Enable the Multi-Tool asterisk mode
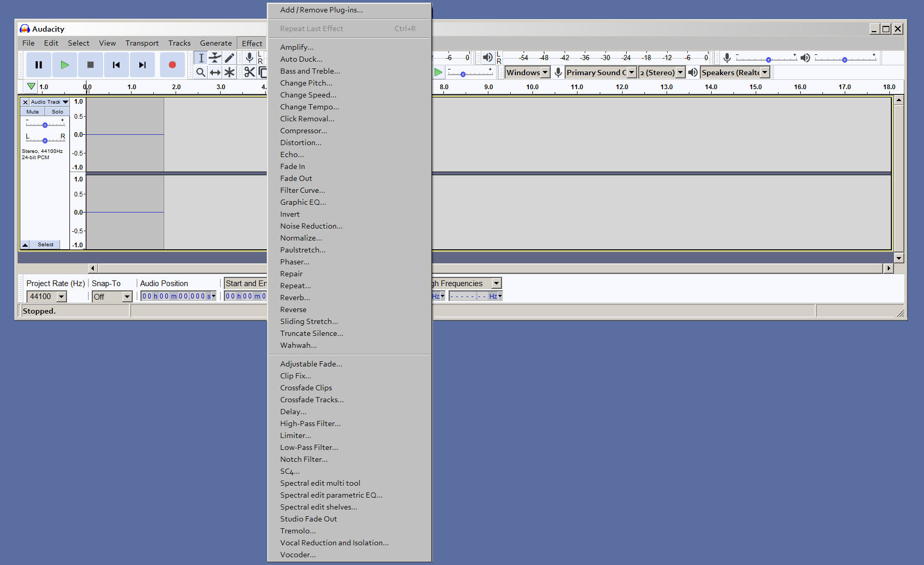924x565 pixels. click(229, 72)
